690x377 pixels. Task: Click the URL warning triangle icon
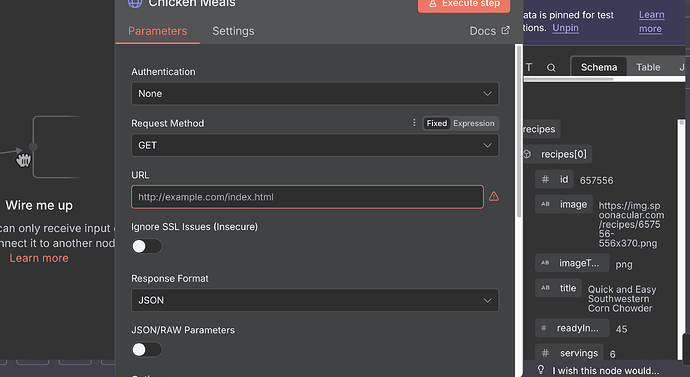(x=494, y=196)
